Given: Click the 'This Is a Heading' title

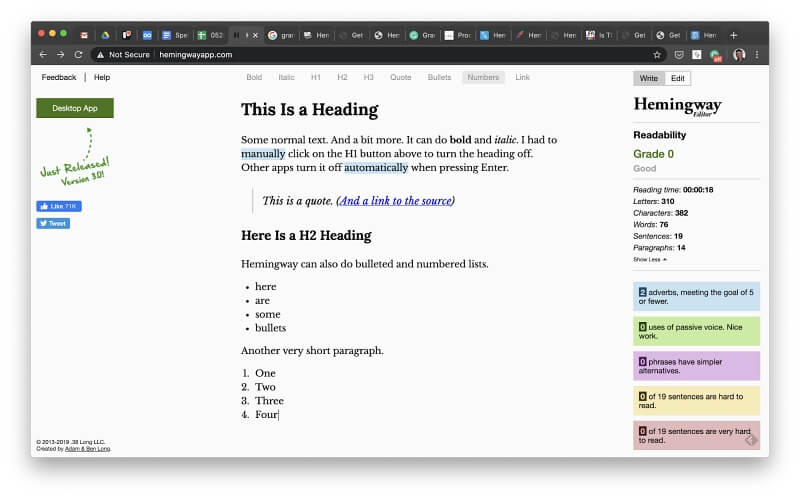Looking at the screenshot, I should tap(310, 109).
